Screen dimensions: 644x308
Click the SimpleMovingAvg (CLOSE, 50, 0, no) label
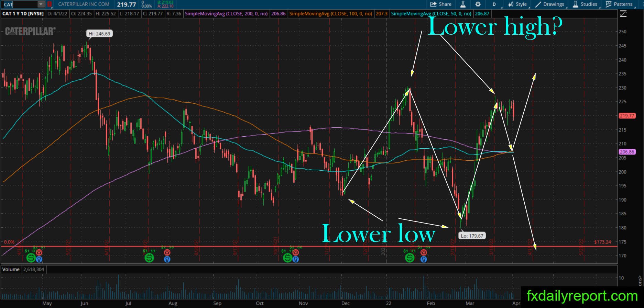[x=431, y=14]
